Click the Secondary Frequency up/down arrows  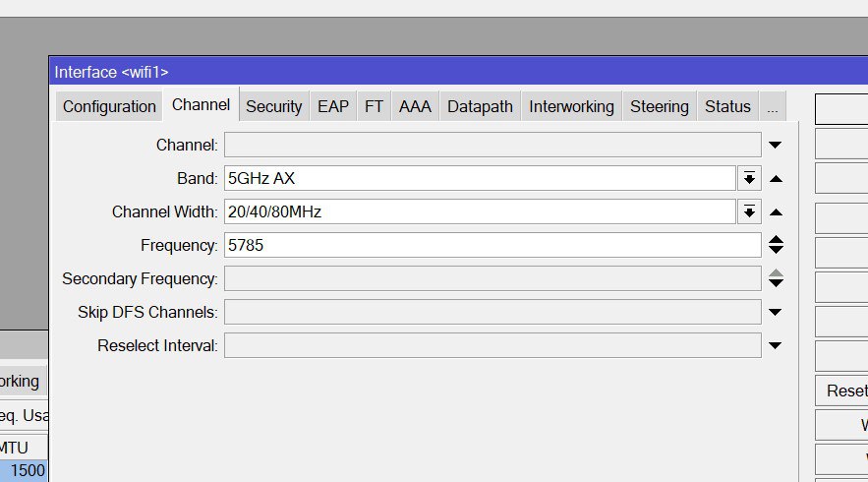tap(777, 278)
